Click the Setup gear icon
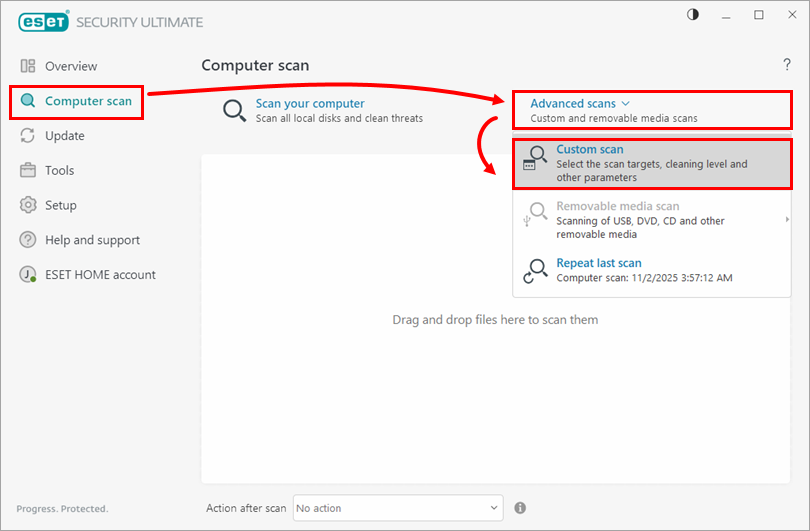This screenshot has height=531, width=810. pos(28,205)
